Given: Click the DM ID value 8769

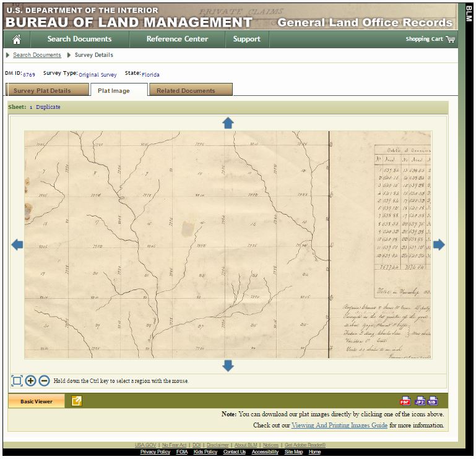Looking at the screenshot, I should point(29,75).
